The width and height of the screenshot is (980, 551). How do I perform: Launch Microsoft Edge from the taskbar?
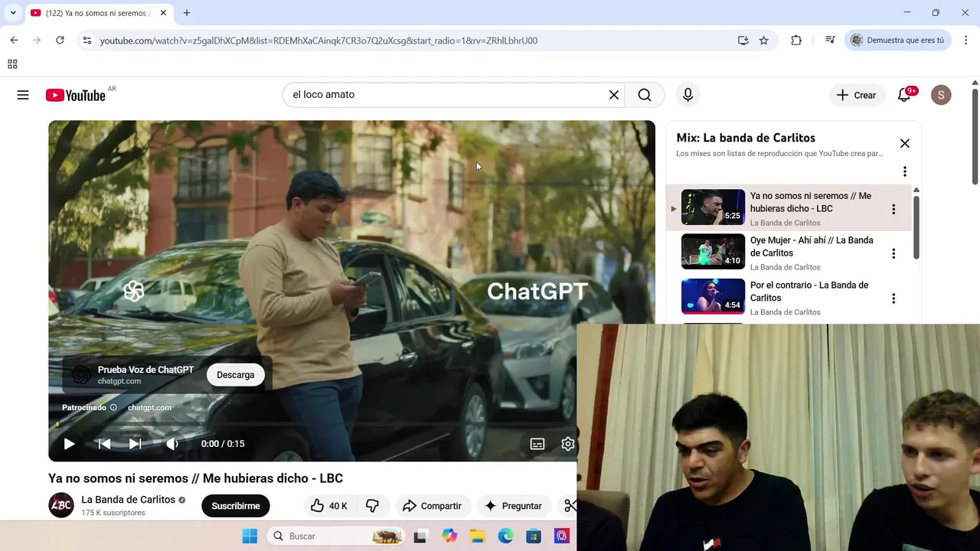tap(505, 536)
